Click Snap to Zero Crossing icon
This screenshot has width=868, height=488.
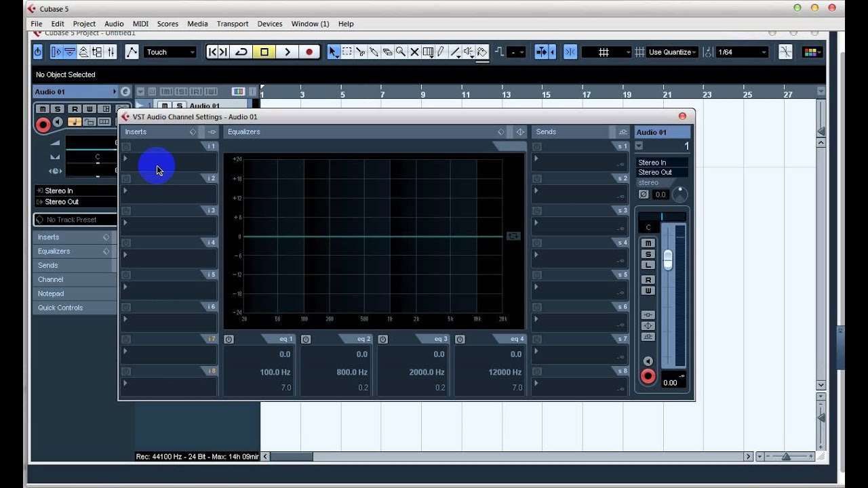click(x=785, y=52)
